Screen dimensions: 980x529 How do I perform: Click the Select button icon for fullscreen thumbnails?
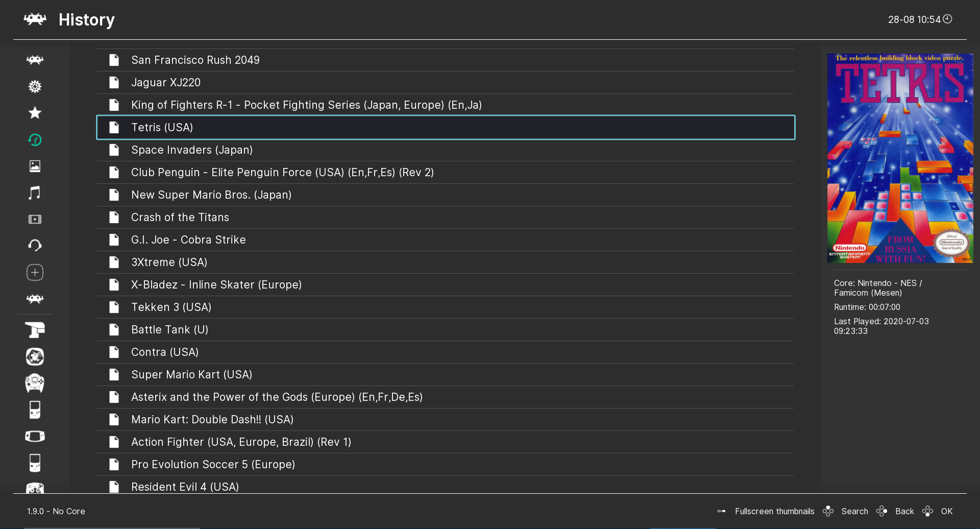pyautogui.click(x=721, y=511)
